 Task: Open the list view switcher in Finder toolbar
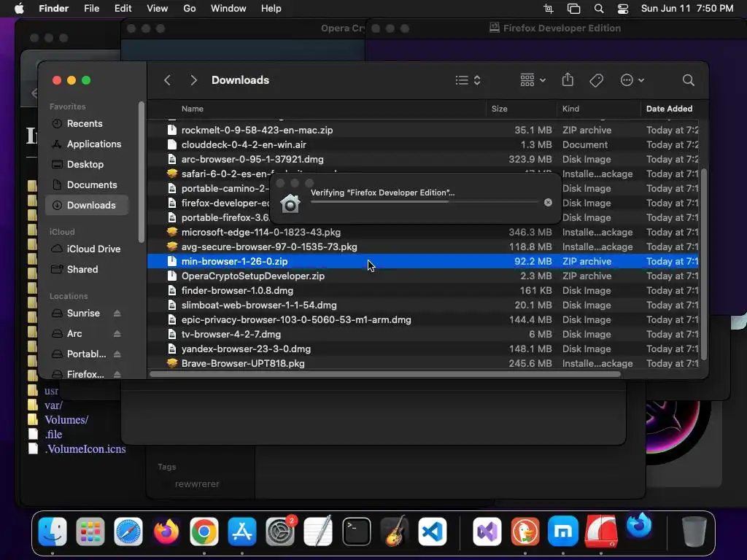click(x=468, y=80)
